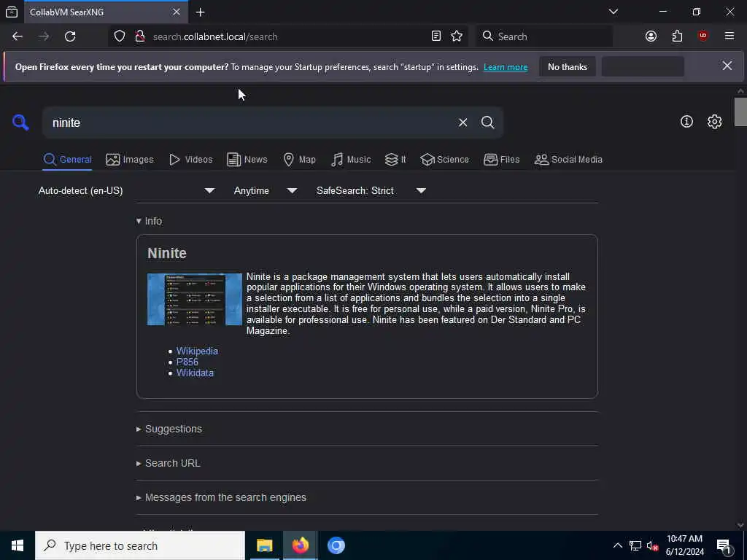List all tabs dropdown arrow

[613, 12]
